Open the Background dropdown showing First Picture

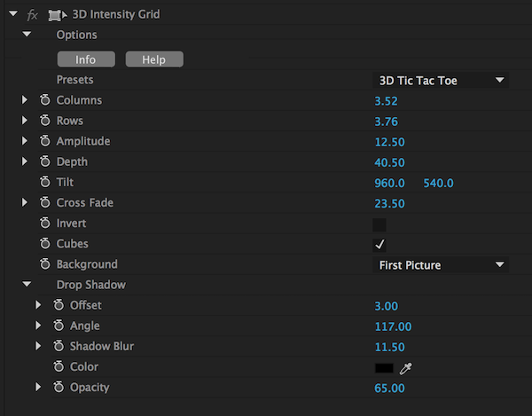(441, 264)
